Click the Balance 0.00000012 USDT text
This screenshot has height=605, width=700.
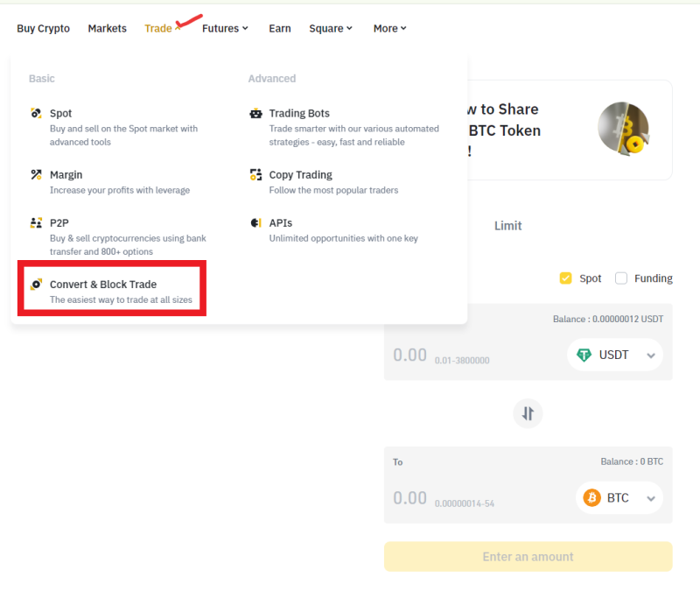[x=608, y=319]
